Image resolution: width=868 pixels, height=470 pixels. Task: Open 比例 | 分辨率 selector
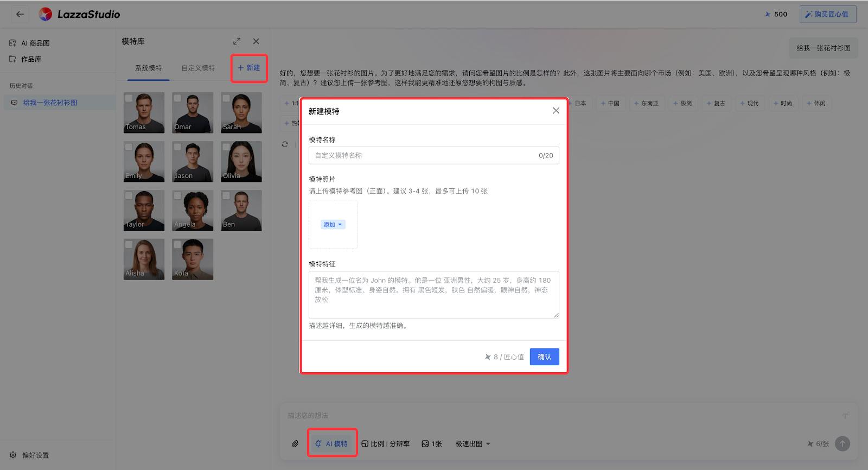pos(386,444)
